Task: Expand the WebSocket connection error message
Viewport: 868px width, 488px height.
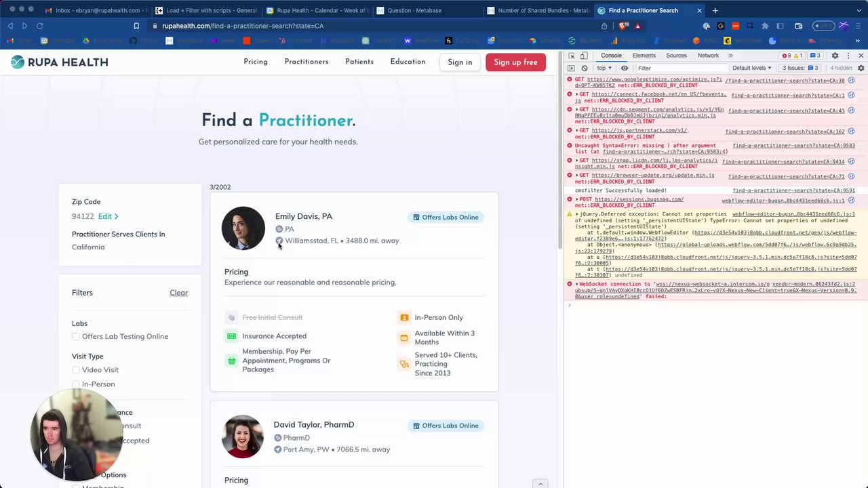Action: [x=577, y=284]
